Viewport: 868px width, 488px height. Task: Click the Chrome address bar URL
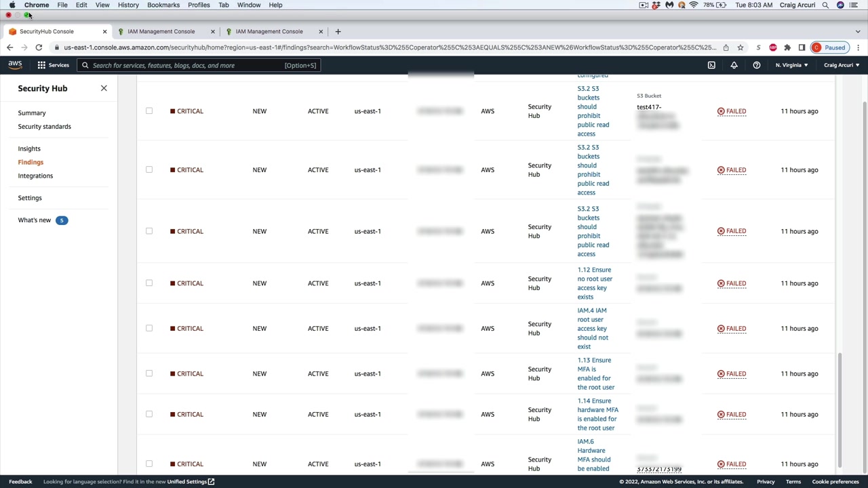390,47
